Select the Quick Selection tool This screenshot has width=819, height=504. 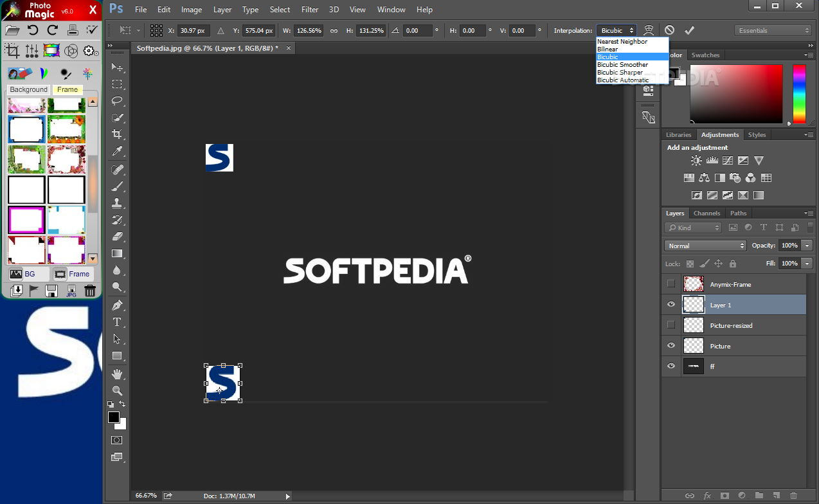[118, 118]
